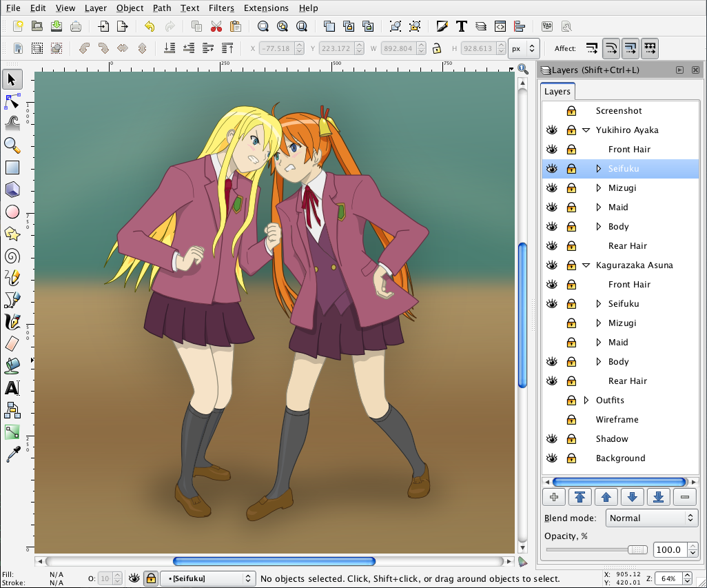Image resolution: width=707 pixels, height=588 pixels.
Task: Click the canvas horizontal scrollbar thumb
Action: [x=274, y=561]
